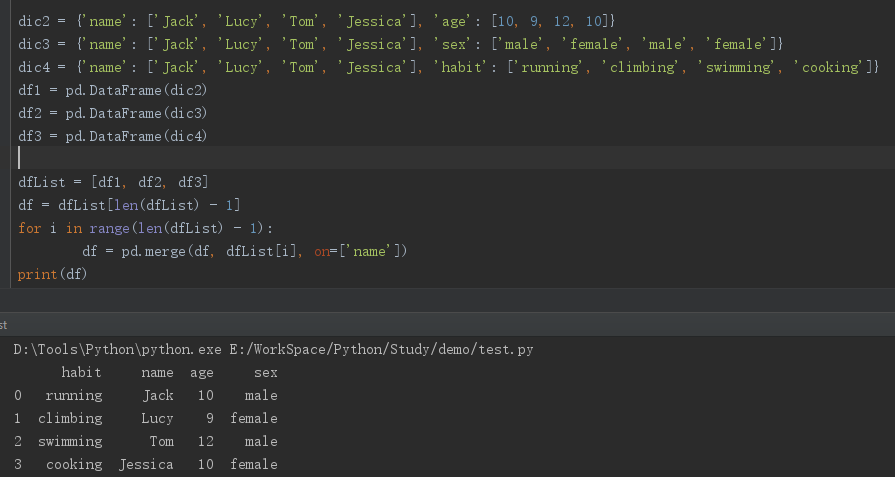Click the 'habit' column header in output
Viewport: 895px width, 477px height.
(x=81, y=373)
